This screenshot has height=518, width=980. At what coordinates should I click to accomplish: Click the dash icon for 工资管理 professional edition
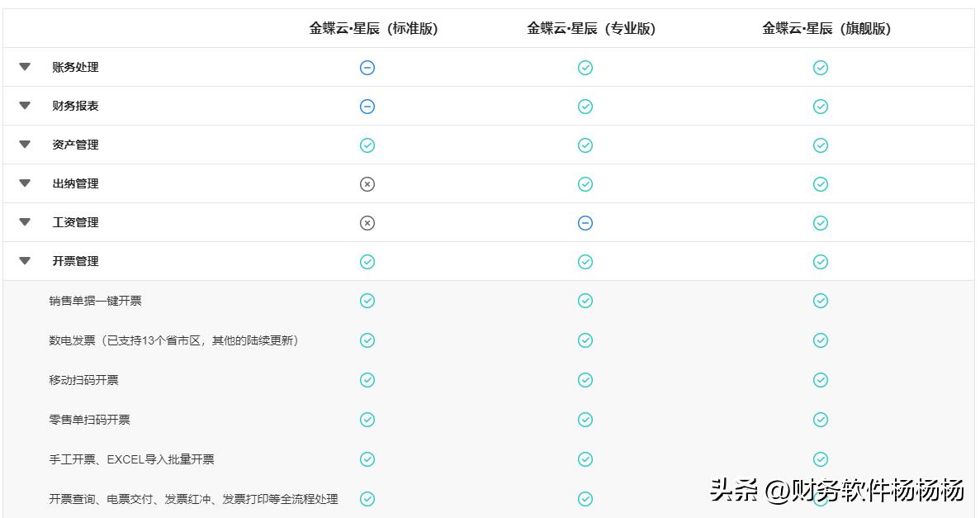(x=585, y=222)
